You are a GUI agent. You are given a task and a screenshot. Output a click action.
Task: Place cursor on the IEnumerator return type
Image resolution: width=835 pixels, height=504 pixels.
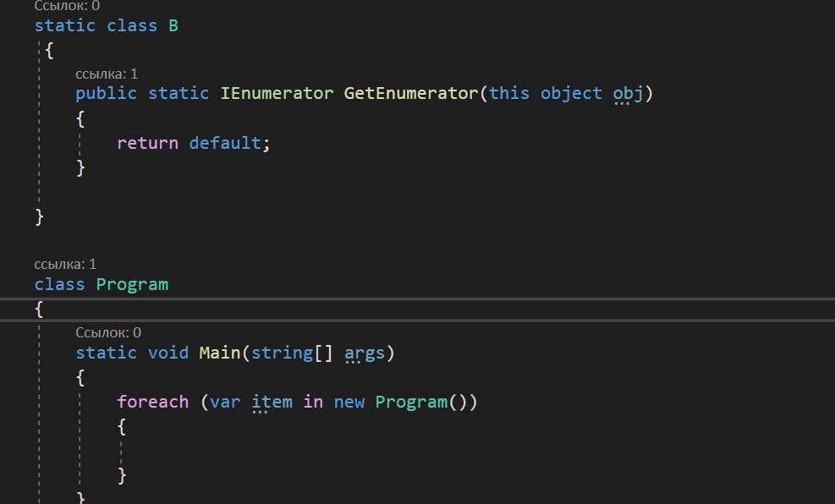click(x=277, y=93)
